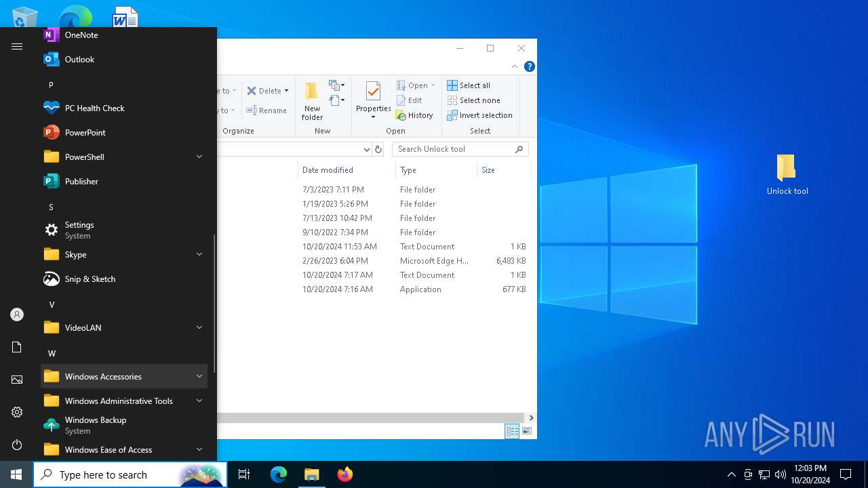Open Settings gear in Start rail

coord(17,412)
